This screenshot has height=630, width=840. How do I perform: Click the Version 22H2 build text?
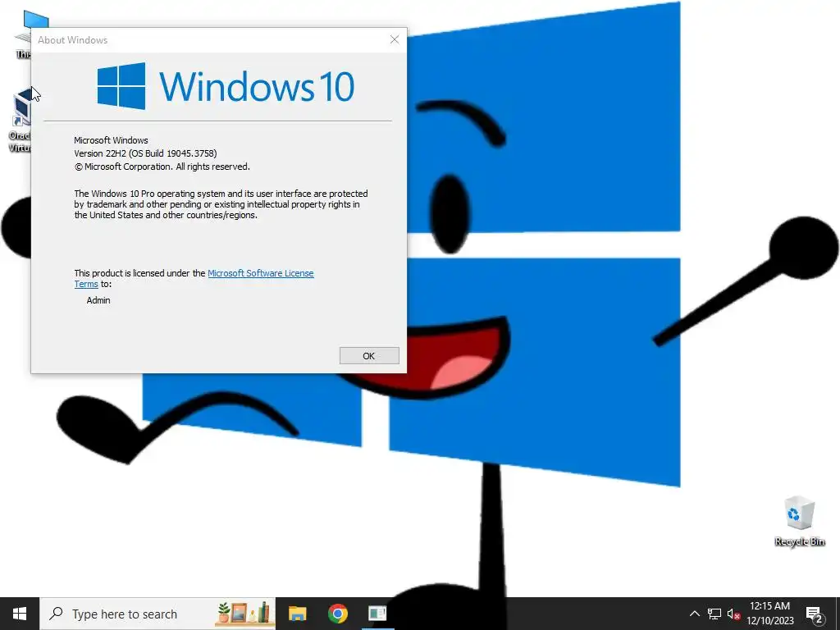tap(145, 153)
